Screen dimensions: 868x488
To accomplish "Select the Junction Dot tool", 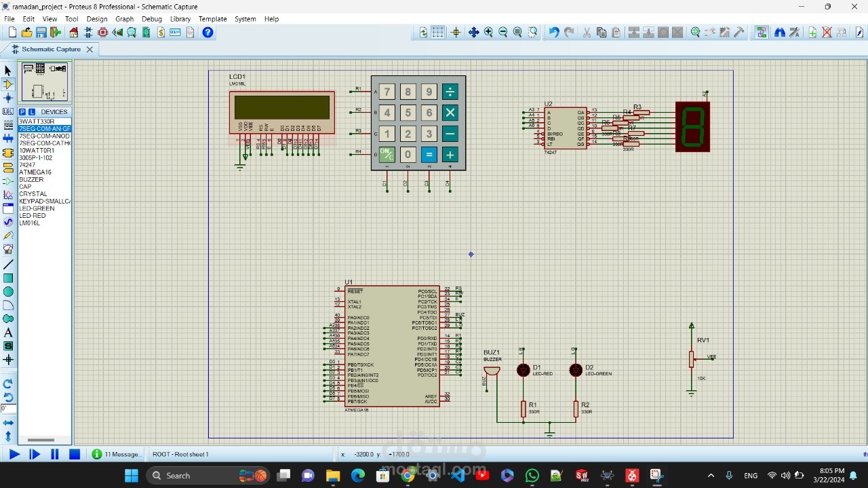I will [8, 98].
